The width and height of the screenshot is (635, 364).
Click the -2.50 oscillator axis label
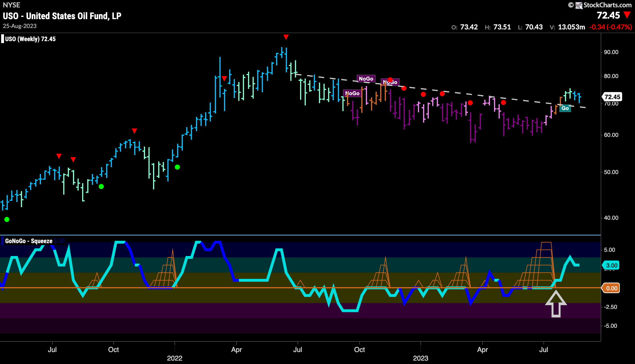610,307
